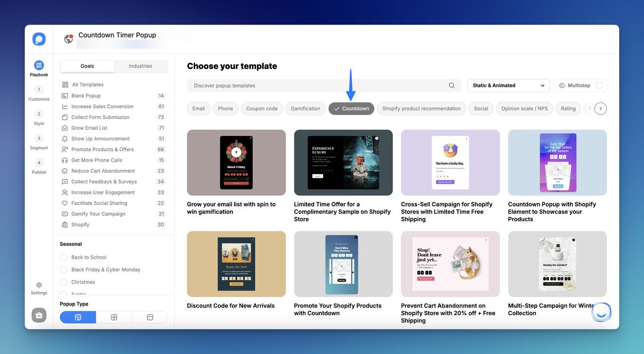Enable the Multistep checkbox

pos(599,86)
